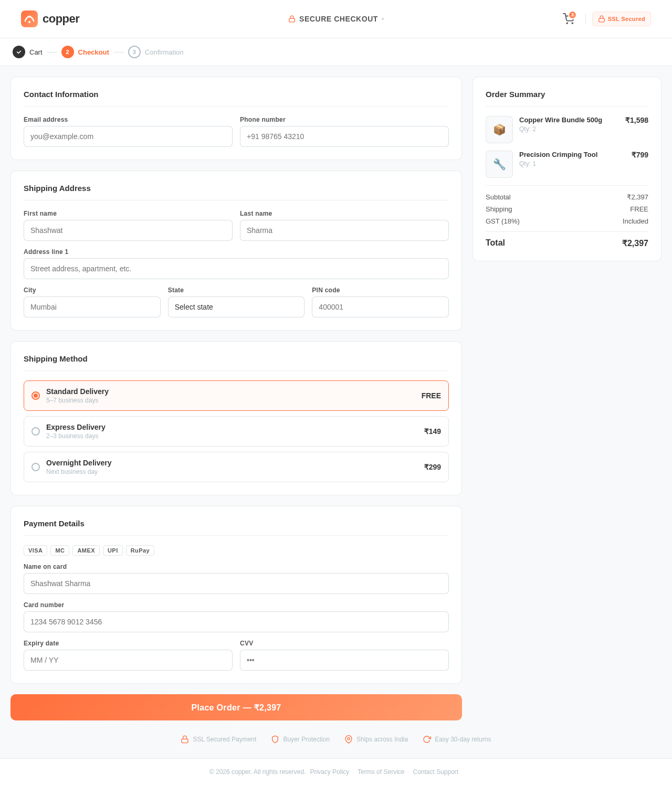Focus the Phone number field
This screenshot has width=672, height=785.
click(344, 136)
